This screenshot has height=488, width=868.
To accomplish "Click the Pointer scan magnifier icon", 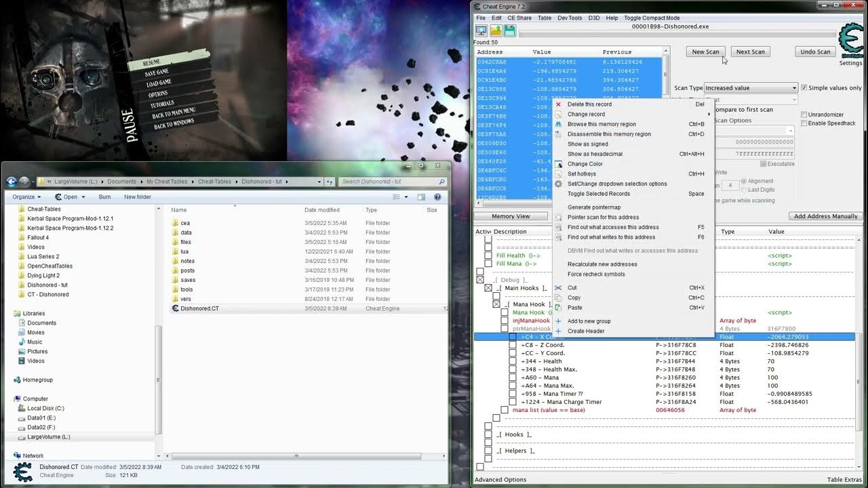I will click(558, 218).
